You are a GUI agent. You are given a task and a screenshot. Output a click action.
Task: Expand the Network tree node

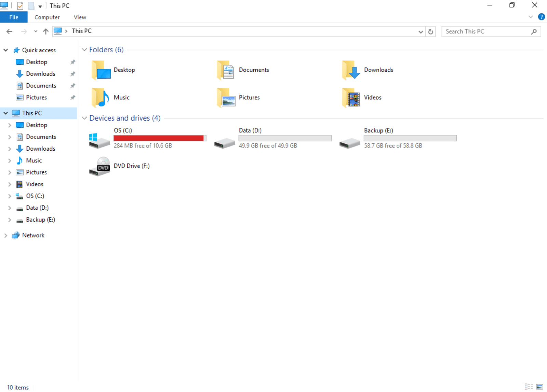point(5,236)
